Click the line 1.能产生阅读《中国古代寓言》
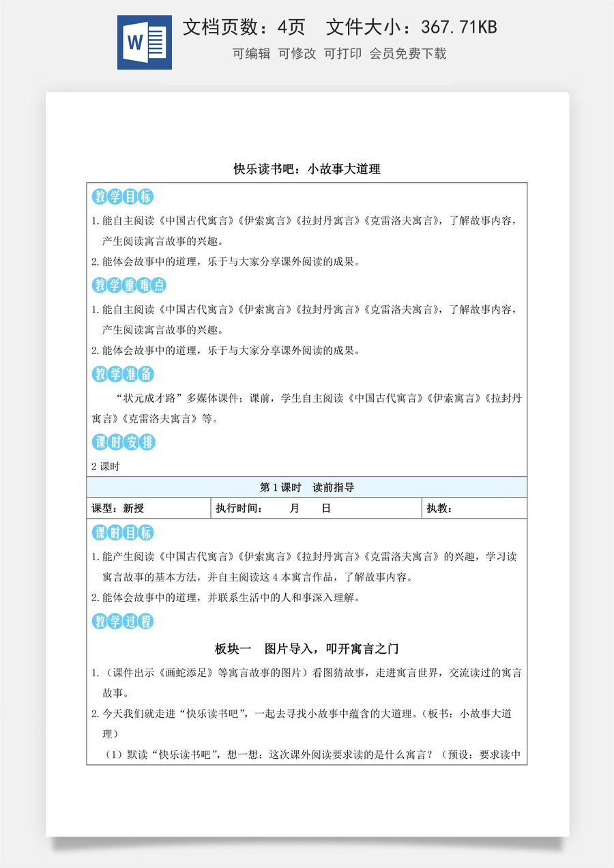 pos(304,557)
